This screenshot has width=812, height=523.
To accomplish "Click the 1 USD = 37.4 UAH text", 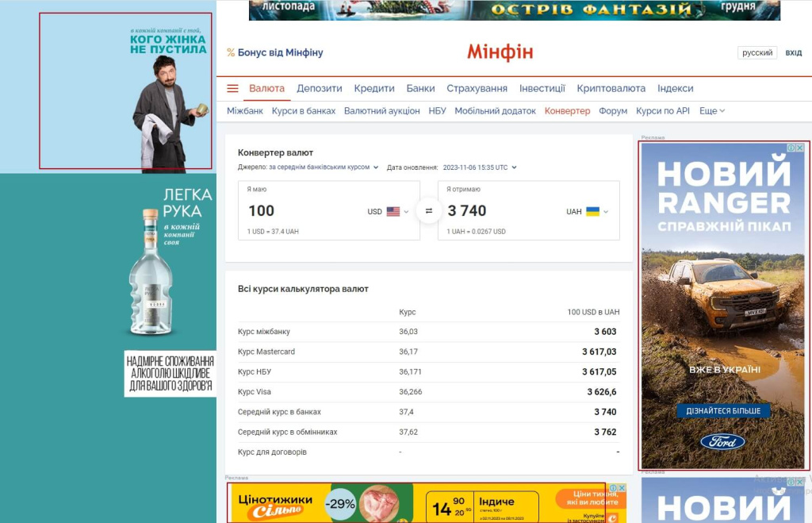I will pyautogui.click(x=273, y=232).
